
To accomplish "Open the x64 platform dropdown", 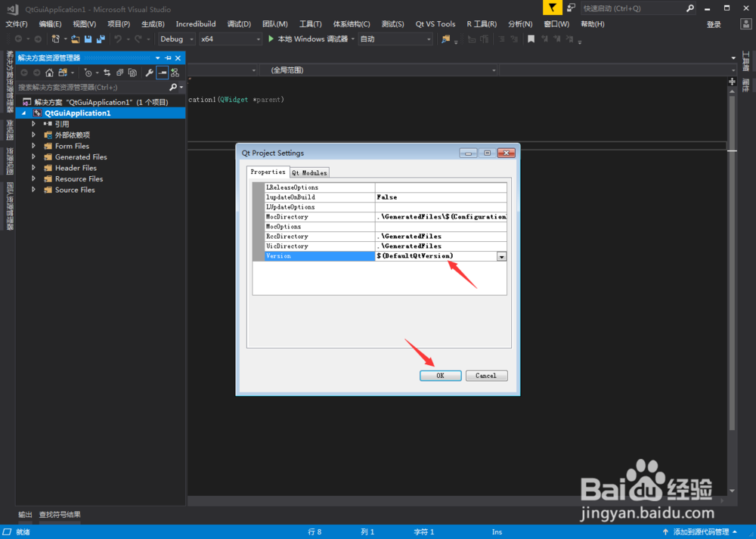I will [x=231, y=39].
